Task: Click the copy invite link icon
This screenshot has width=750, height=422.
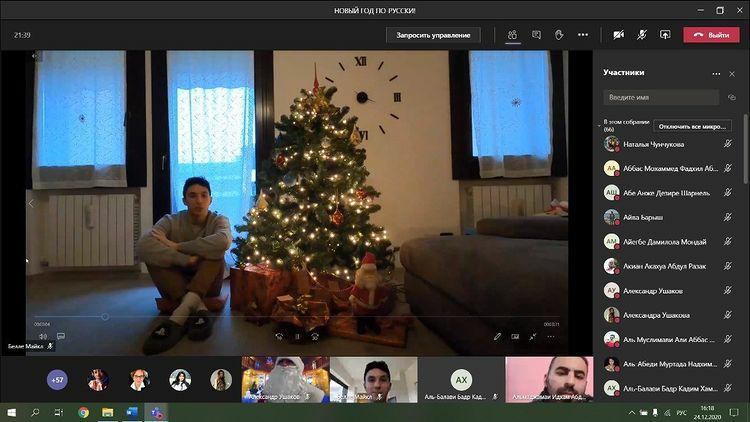Action: [732, 98]
